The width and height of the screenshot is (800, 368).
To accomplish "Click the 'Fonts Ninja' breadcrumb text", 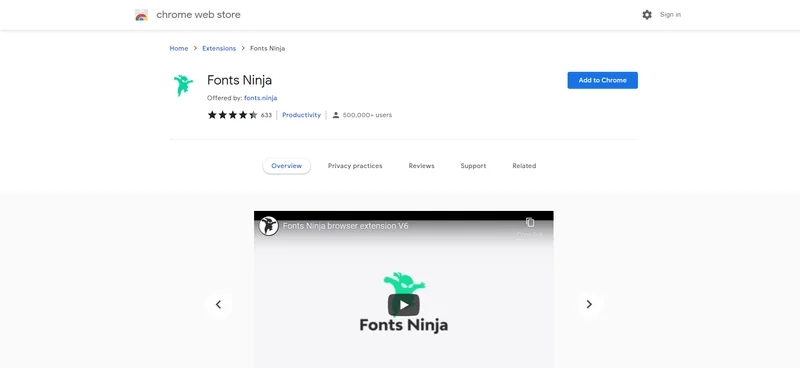I will (267, 48).
